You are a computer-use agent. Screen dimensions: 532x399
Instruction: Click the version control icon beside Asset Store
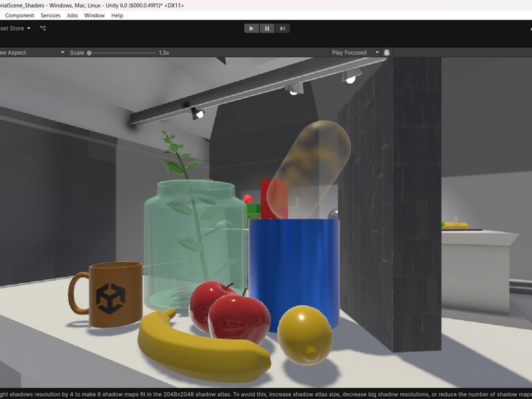(43, 28)
